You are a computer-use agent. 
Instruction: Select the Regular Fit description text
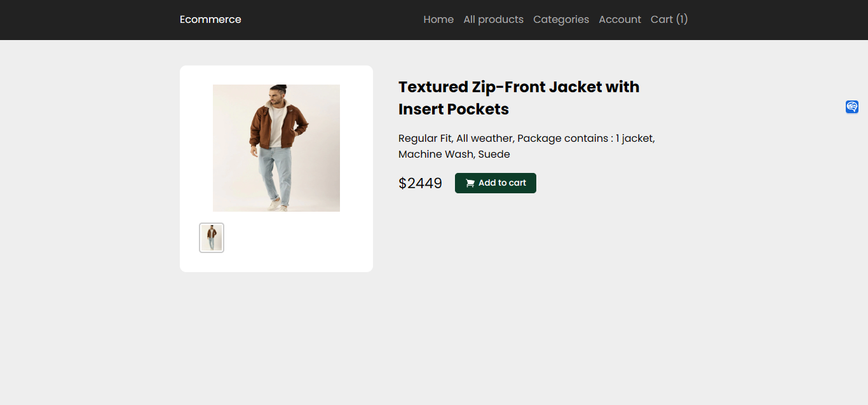[424, 138]
